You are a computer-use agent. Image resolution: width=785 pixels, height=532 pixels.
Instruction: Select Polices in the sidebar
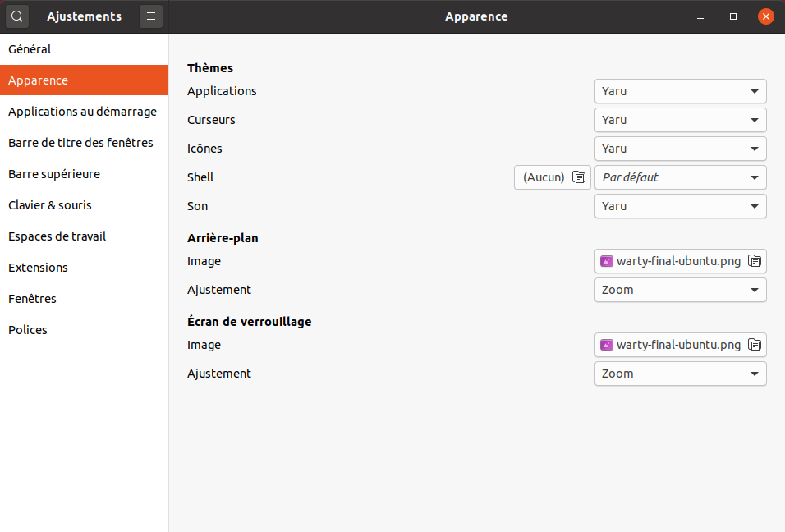(x=27, y=329)
